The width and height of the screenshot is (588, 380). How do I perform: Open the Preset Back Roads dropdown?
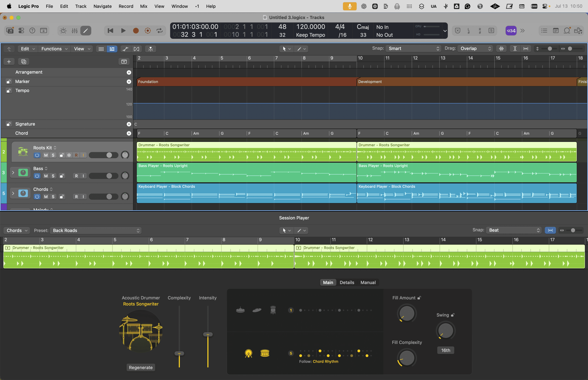96,231
